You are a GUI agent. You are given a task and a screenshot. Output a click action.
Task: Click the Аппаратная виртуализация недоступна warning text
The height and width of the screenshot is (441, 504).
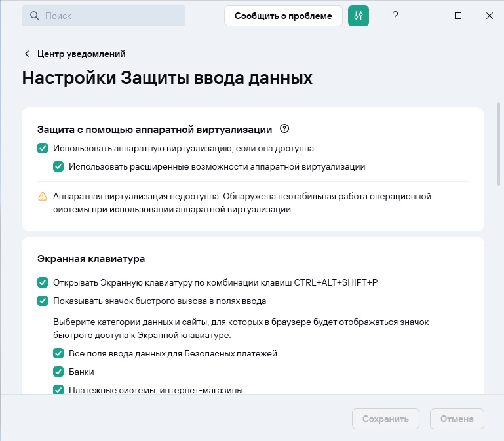pyautogui.click(x=242, y=203)
